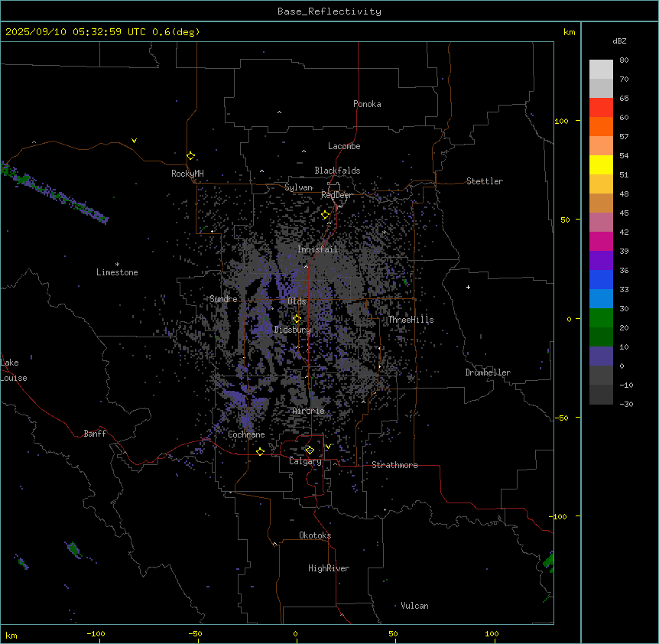Screen dimensions: 659x644
Task: Click the Strathmore city label
Action: [394, 465]
